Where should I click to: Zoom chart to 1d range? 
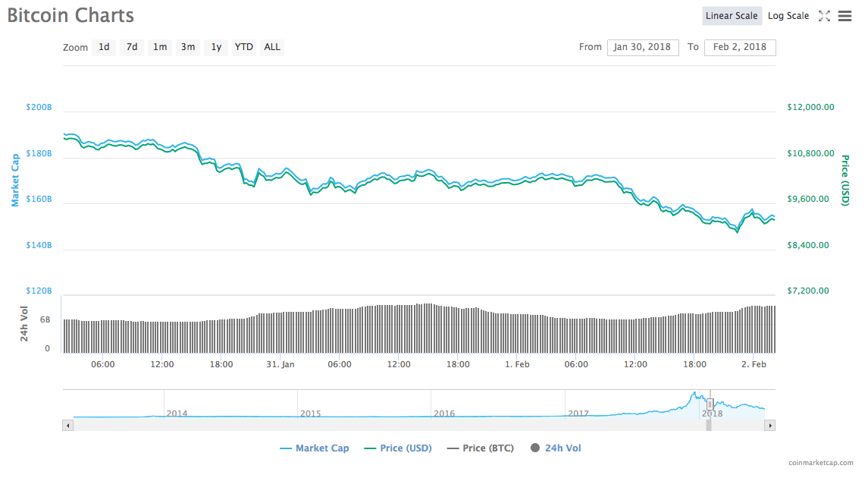coord(104,47)
